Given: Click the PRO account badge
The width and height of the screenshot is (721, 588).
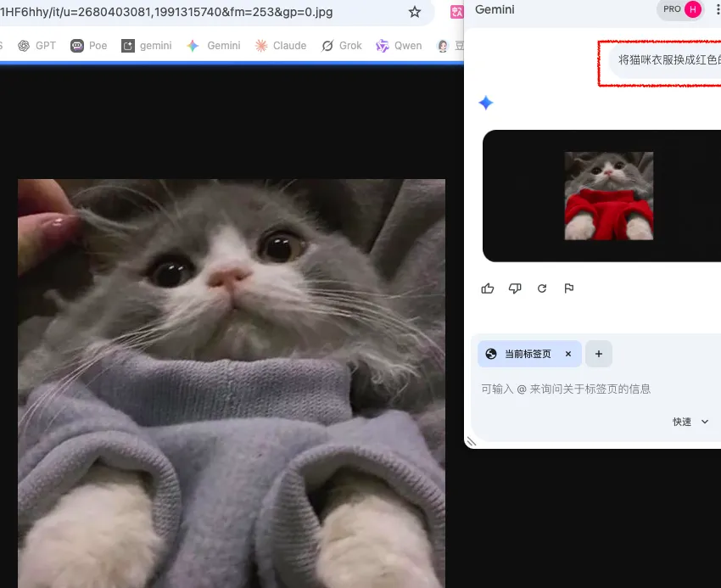Looking at the screenshot, I should 681,9.
